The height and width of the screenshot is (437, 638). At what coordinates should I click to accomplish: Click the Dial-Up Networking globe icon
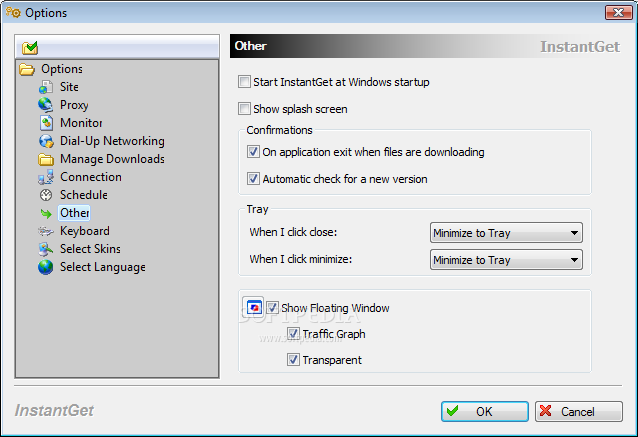(x=46, y=141)
